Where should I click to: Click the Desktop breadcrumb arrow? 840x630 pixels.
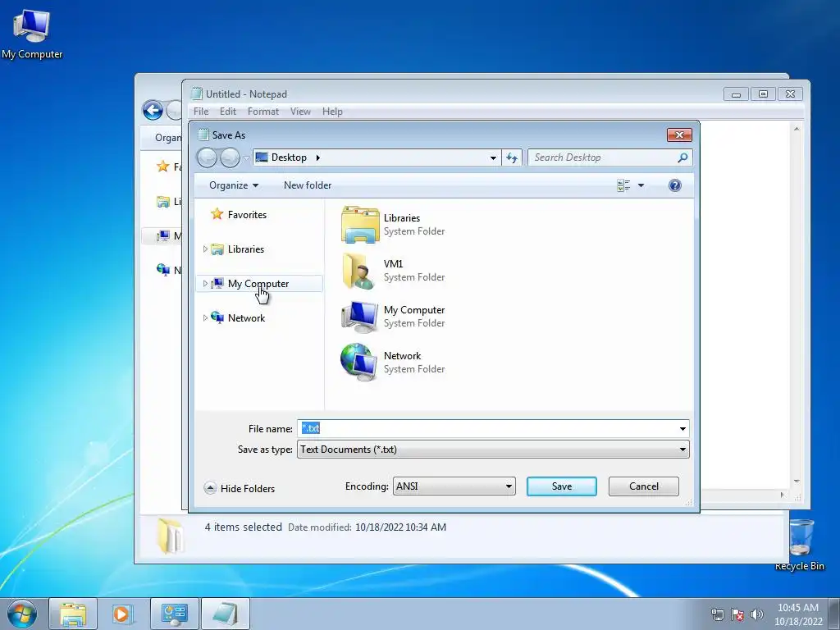pos(317,157)
